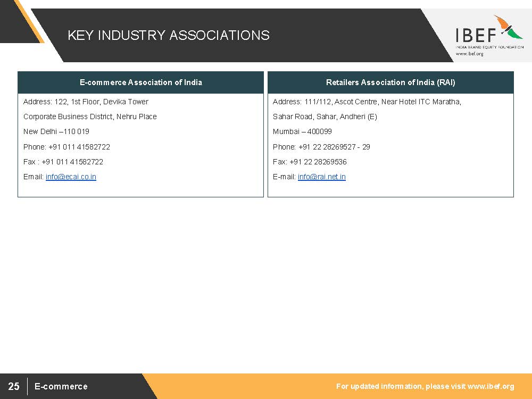Screen dimensions: 532x399
Task: Select 'Fax: +91 22 28269536' line
Action: [x=310, y=162]
